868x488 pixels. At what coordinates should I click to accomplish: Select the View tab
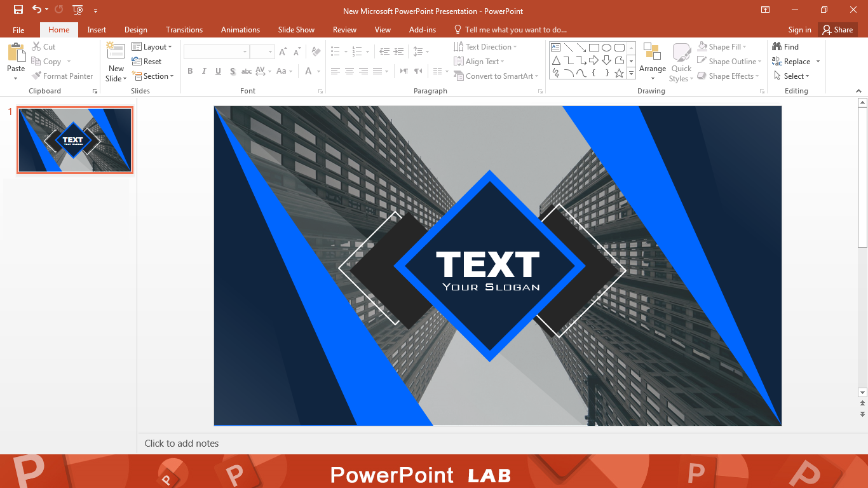[383, 30]
